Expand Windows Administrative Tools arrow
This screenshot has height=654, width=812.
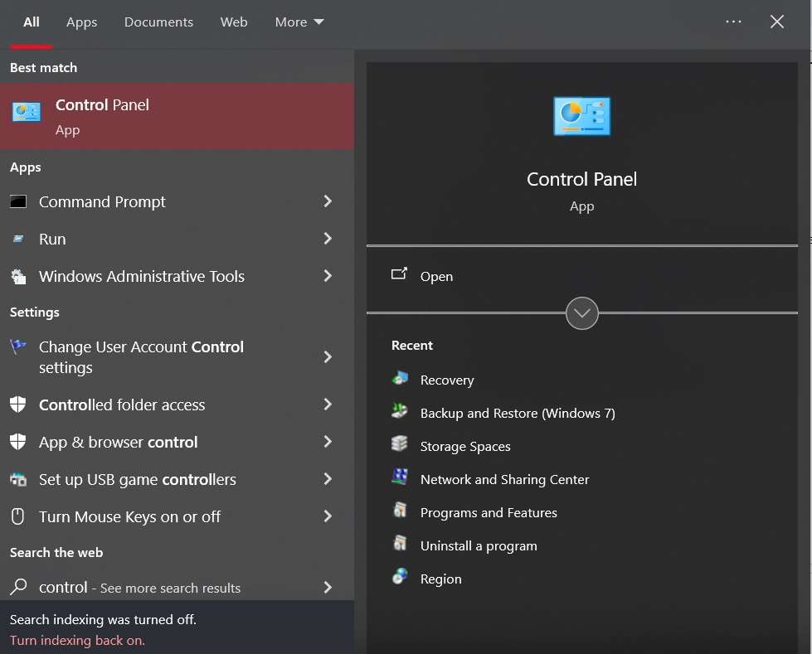click(328, 276)
